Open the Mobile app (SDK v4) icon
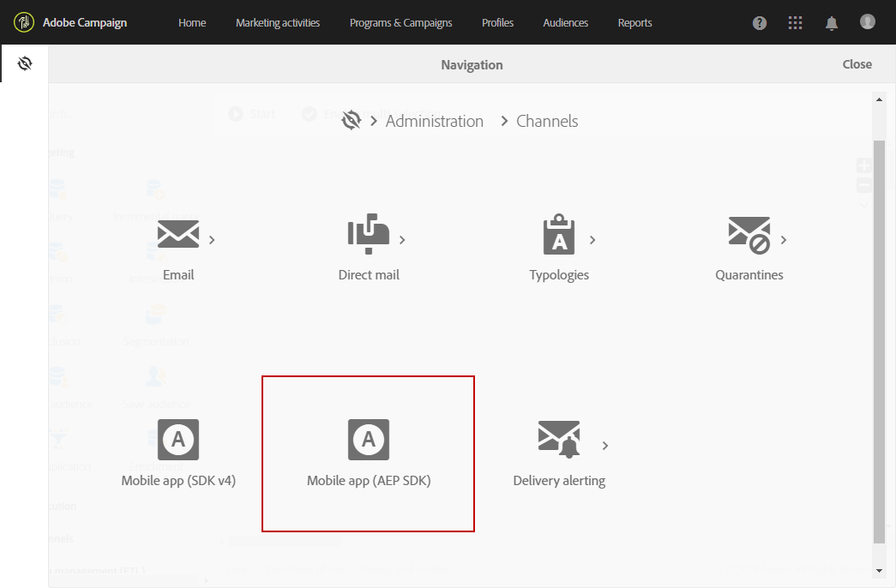 coord(178,440)
